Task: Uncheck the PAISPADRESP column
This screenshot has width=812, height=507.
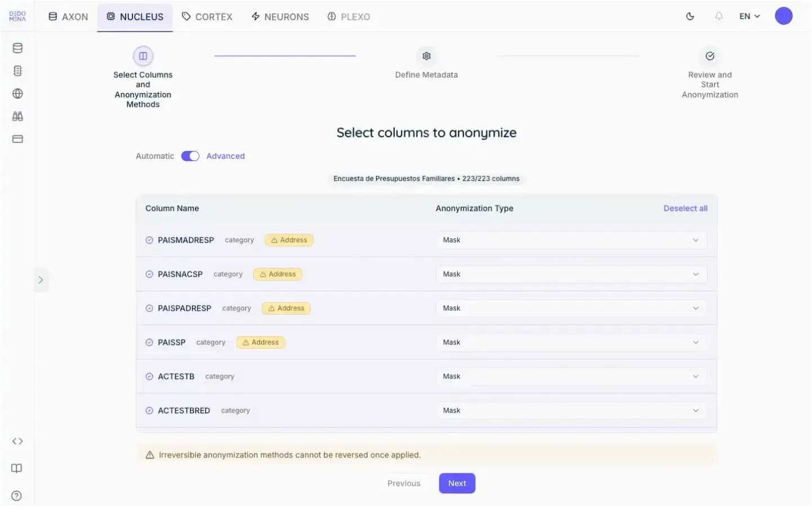Action: pyautogui.click(x=149, y=309)
